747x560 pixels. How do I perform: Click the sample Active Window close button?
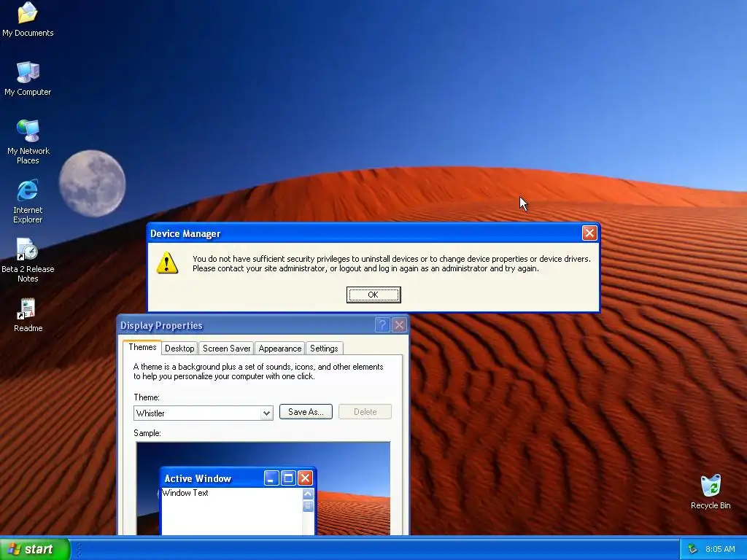click(305, 478)
